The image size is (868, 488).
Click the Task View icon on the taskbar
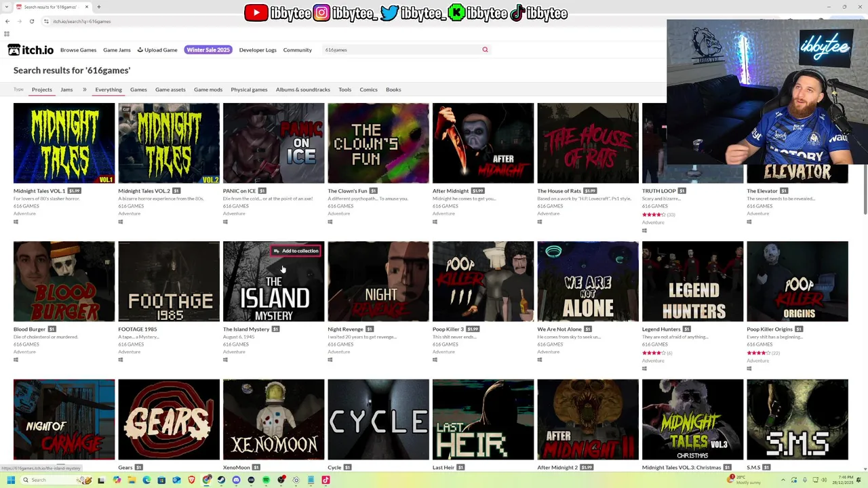click(101, 480)
